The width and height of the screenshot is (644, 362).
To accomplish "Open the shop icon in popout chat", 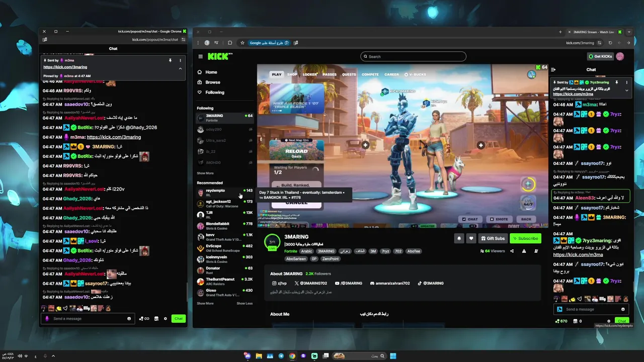I will 156,318.
